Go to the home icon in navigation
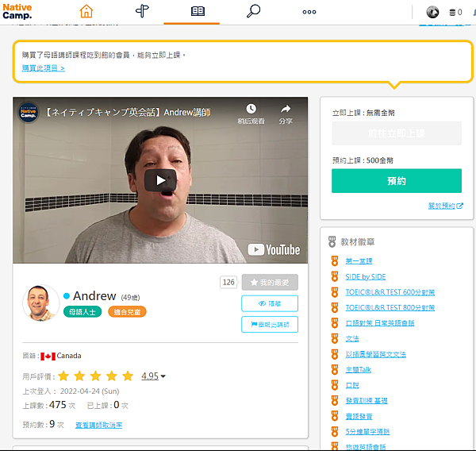This screenshot has width=476, height=451. point(86,11)
